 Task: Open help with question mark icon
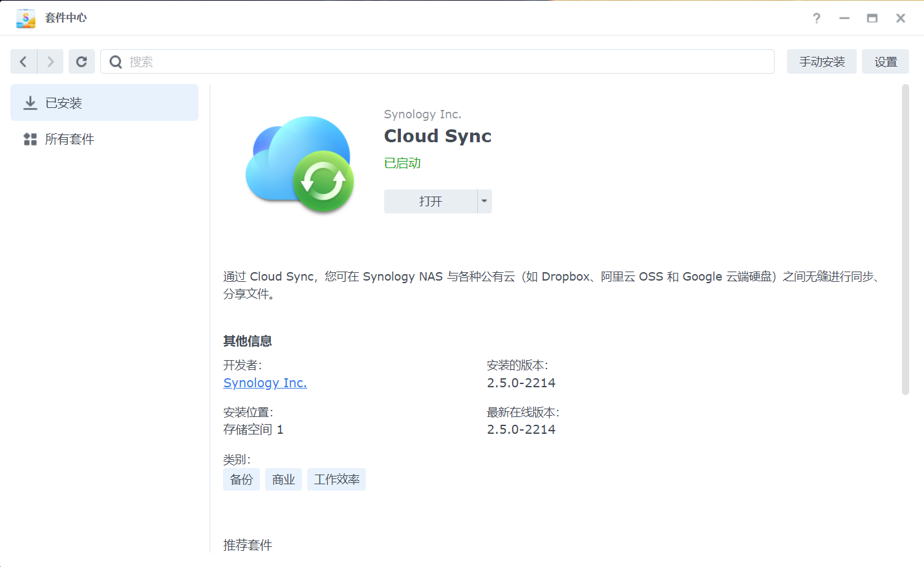[817, 18]
